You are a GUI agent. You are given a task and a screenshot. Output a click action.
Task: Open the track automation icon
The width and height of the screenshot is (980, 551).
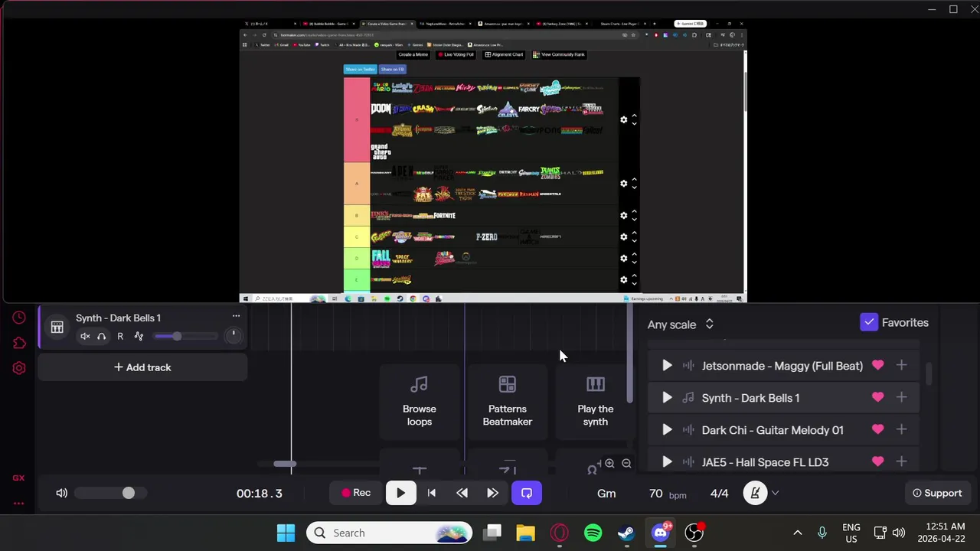(x=139, y=336)
